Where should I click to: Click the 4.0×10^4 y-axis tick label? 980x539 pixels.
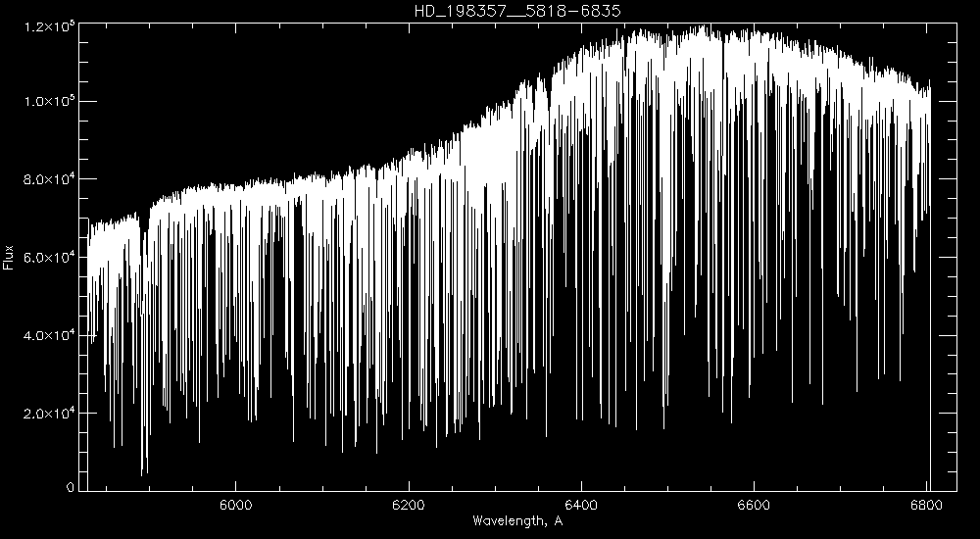[49, 336]
